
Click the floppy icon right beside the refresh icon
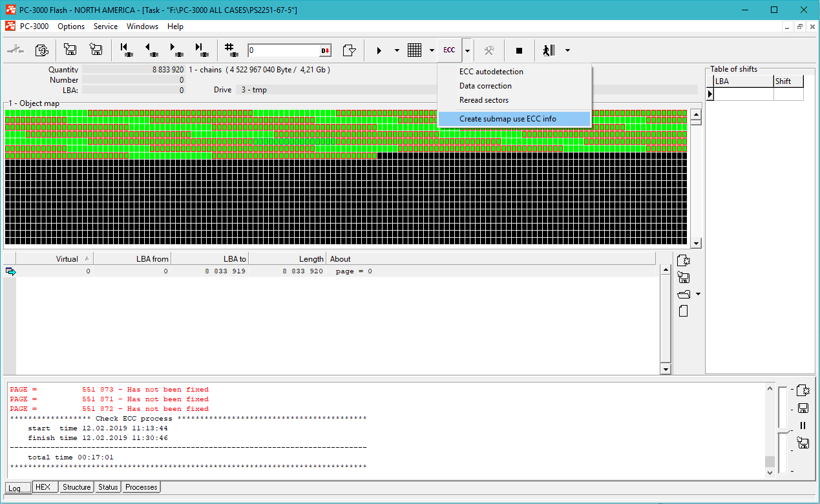click(x=70, y=50)
